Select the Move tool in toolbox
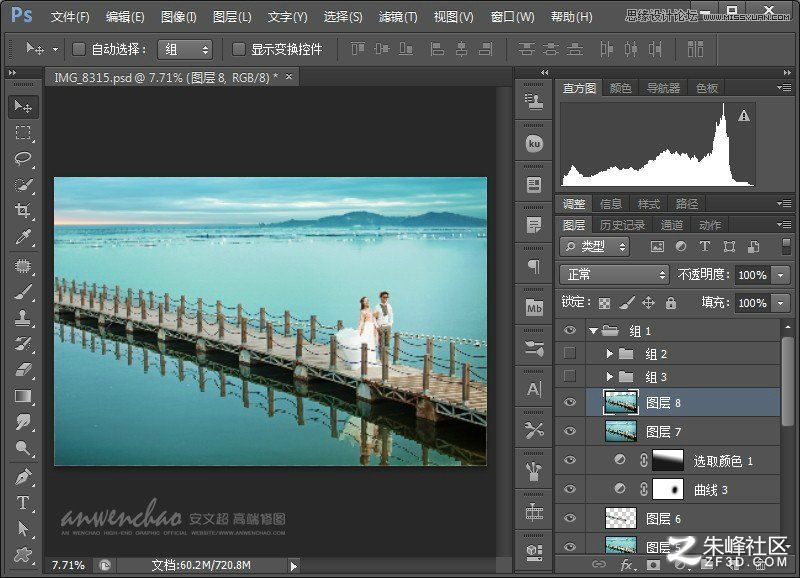This screenshot has width=800, height=578. click(22, 106)
